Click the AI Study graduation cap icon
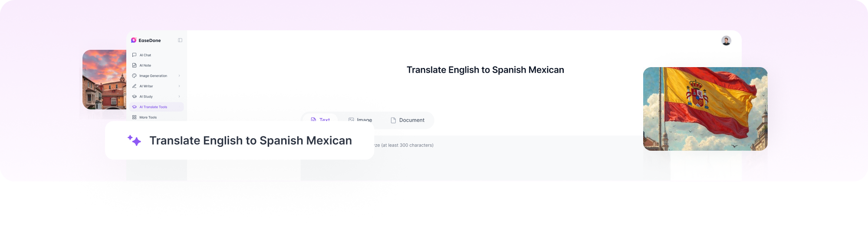The height and width of the screenshot is (233, 868). [x=134, y=97]
